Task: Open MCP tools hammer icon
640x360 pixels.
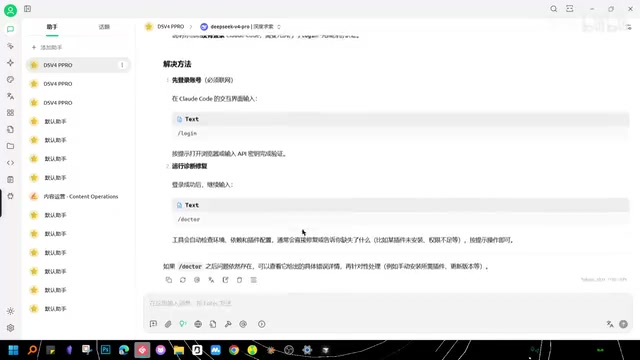Action: click(228, 324)
